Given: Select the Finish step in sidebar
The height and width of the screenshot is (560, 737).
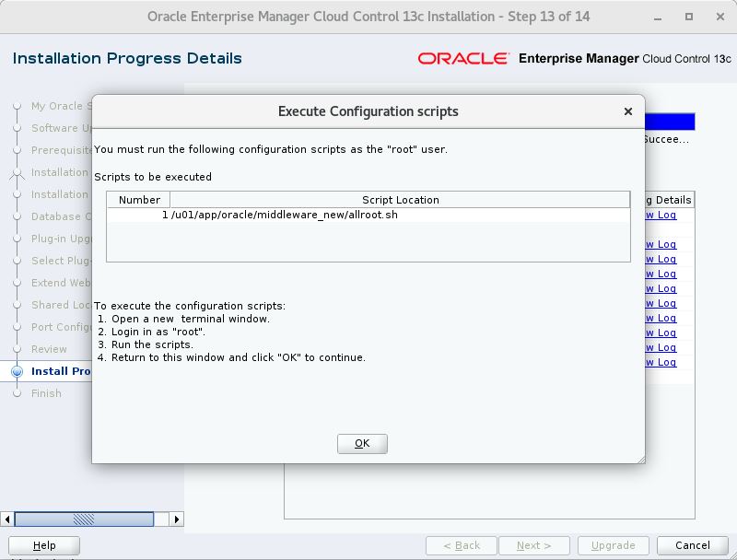Looking at the screenshot, I should pyautogui.click(x=46, y=393).
